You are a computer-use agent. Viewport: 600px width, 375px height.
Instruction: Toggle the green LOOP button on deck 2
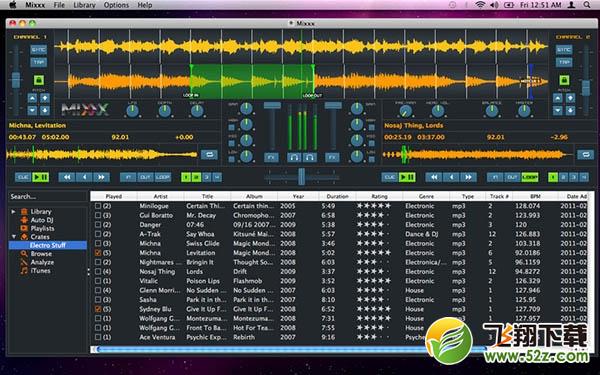[x=530, y=177]
